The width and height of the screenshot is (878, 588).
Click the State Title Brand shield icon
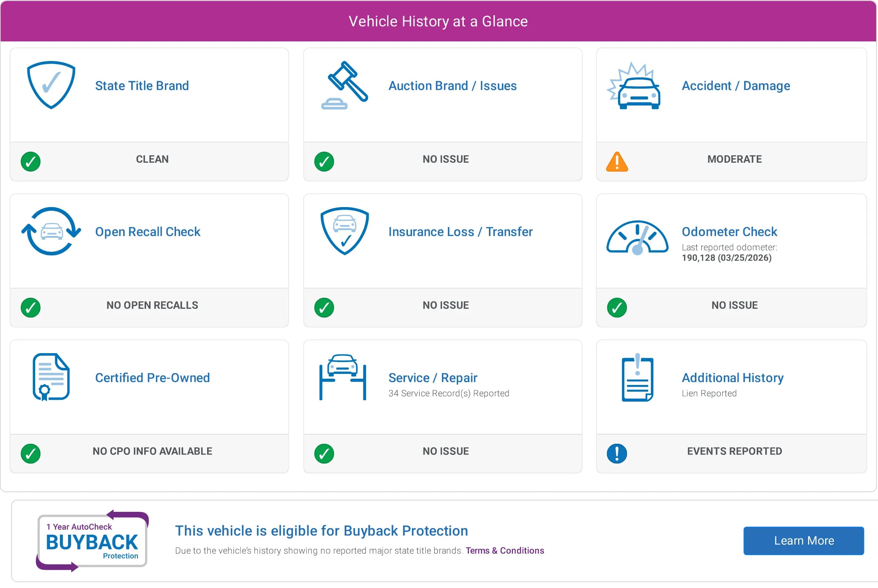pyautogui.click(x=51, y=85)
